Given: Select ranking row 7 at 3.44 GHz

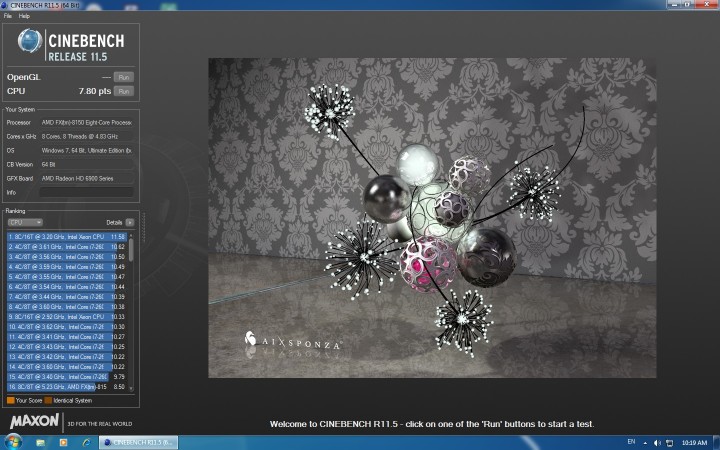Looking at the screenshot, I should click(x=67, y=297).
